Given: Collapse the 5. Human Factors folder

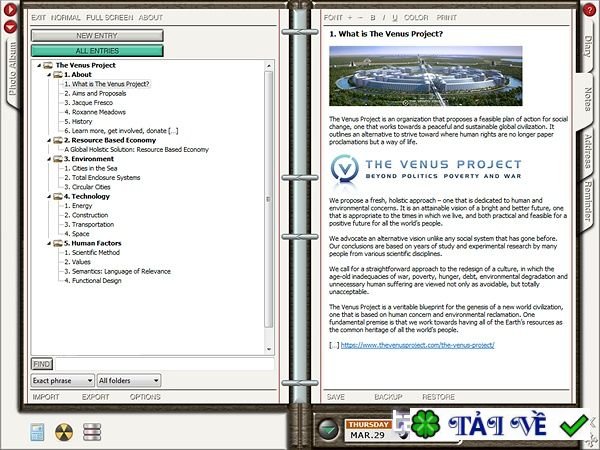Looking at the screenshot, I should [x=49, y=244].
